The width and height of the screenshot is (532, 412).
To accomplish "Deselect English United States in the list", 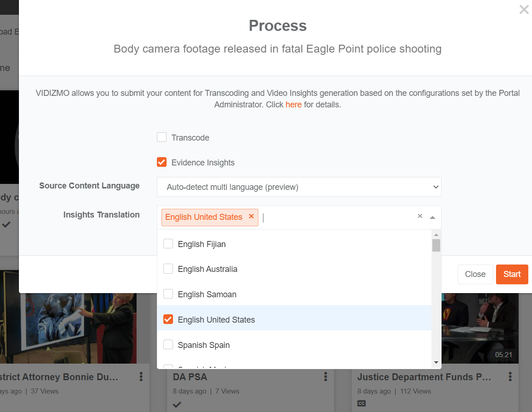I will click(x=168, y=319).
